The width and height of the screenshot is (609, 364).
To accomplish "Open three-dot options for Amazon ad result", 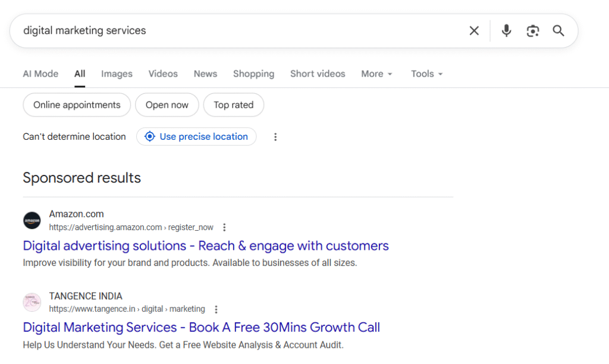I will pyautogui.click(x=224, y=227).
